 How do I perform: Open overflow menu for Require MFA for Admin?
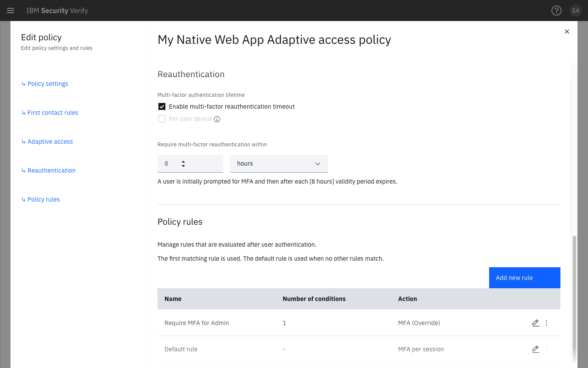click(546, 323)
